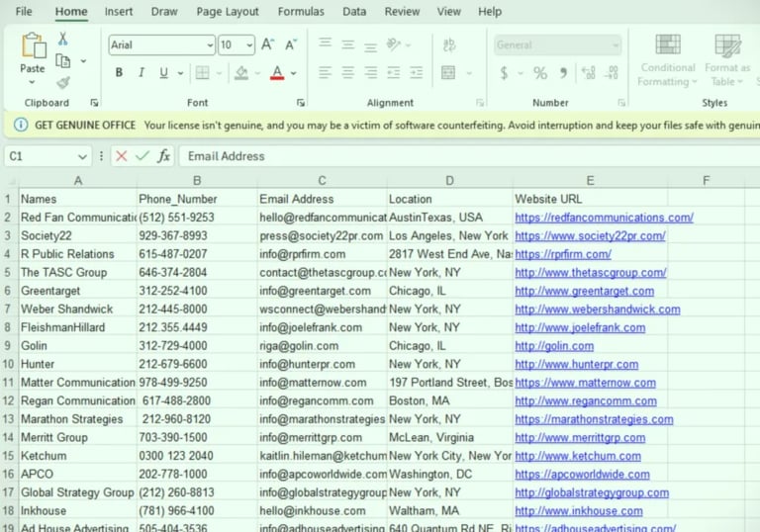
Task: Switch to Page Layout tab
Action: [228, 12]
